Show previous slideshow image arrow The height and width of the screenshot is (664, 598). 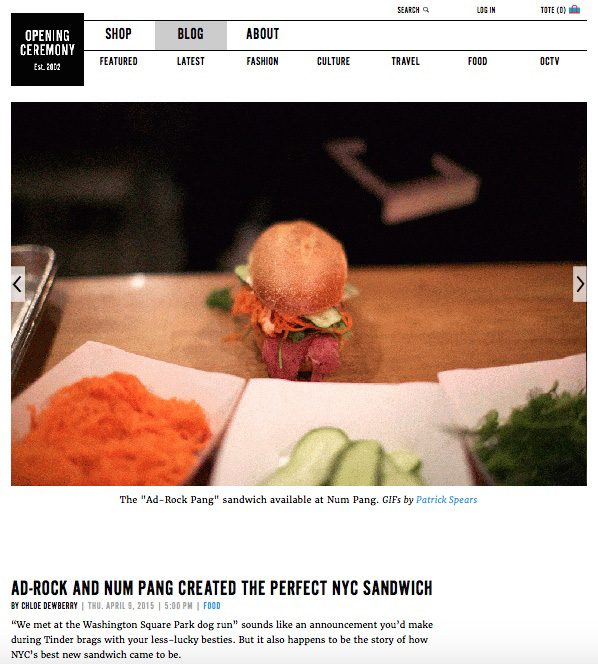(18, 284)
